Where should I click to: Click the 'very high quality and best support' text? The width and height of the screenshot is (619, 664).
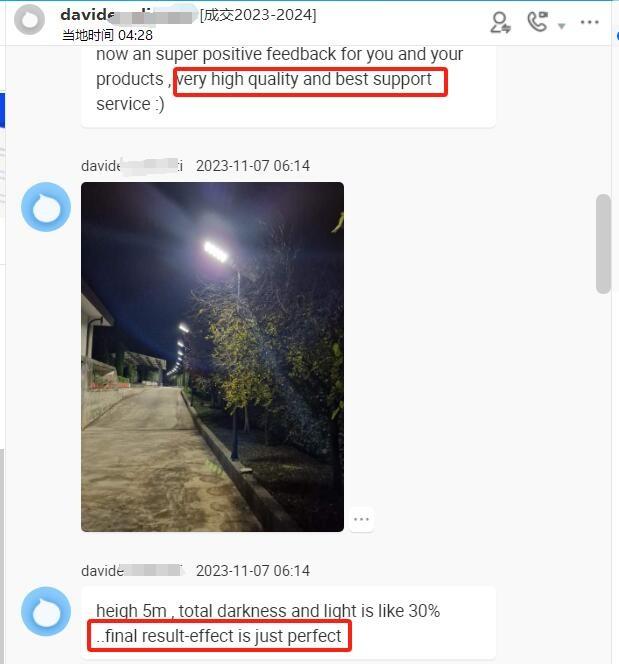pyautogui.click(x=304, y=79)
